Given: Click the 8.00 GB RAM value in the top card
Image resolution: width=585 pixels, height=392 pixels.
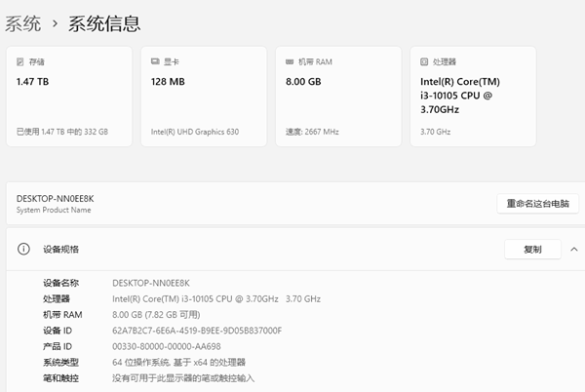Looking at the screenshot, I should coord(303,82).
